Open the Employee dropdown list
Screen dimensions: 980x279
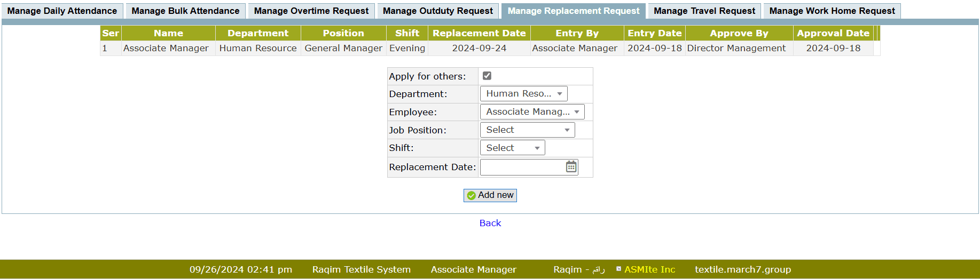point(532,112)
